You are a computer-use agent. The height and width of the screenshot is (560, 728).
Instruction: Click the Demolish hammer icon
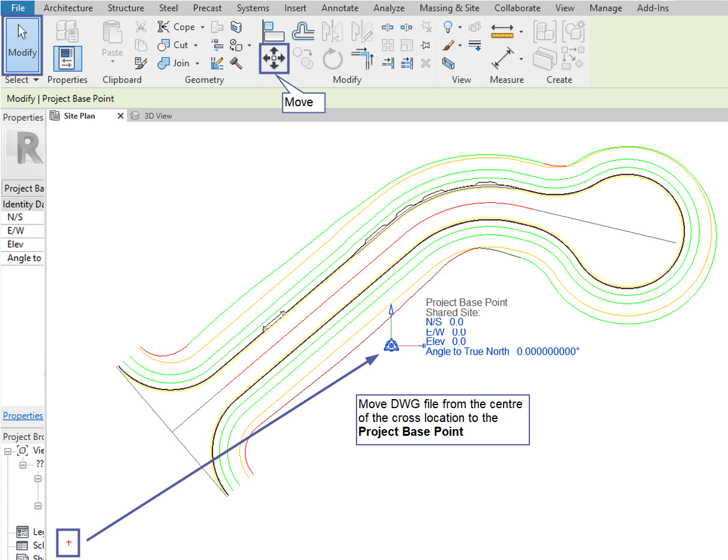coord(236,63)
